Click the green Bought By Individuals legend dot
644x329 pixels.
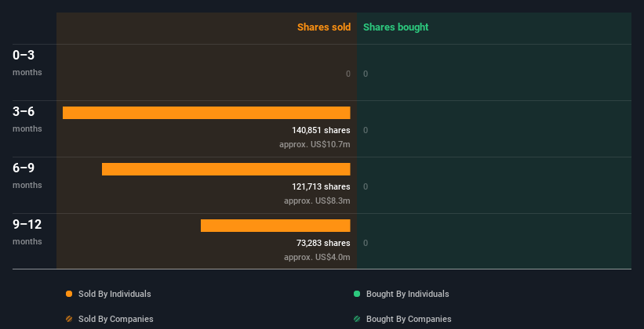(357, 294)
